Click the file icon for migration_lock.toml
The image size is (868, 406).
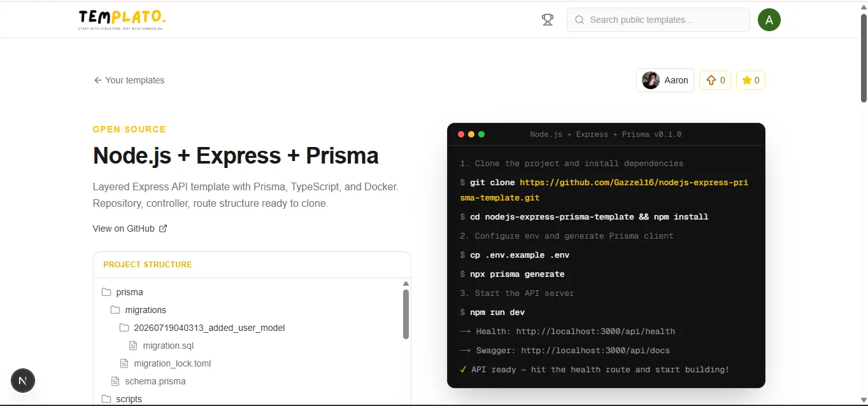pos(124,363)
